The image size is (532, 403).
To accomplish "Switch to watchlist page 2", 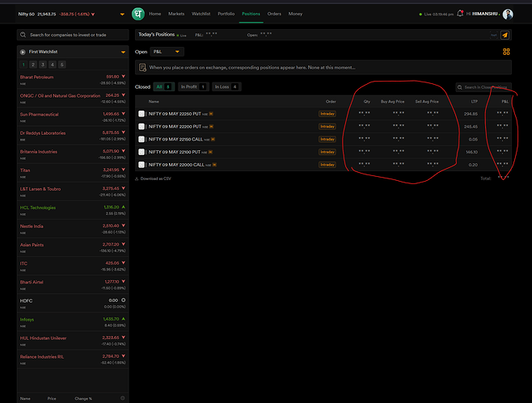I will coord(33,65).
